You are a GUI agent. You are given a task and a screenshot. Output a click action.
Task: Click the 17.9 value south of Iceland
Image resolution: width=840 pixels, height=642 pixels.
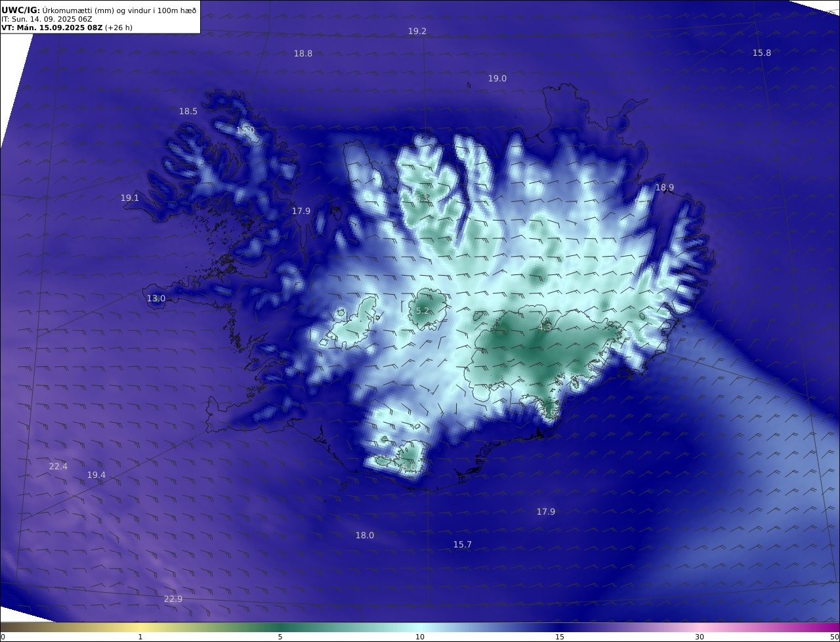pos(546,511)
